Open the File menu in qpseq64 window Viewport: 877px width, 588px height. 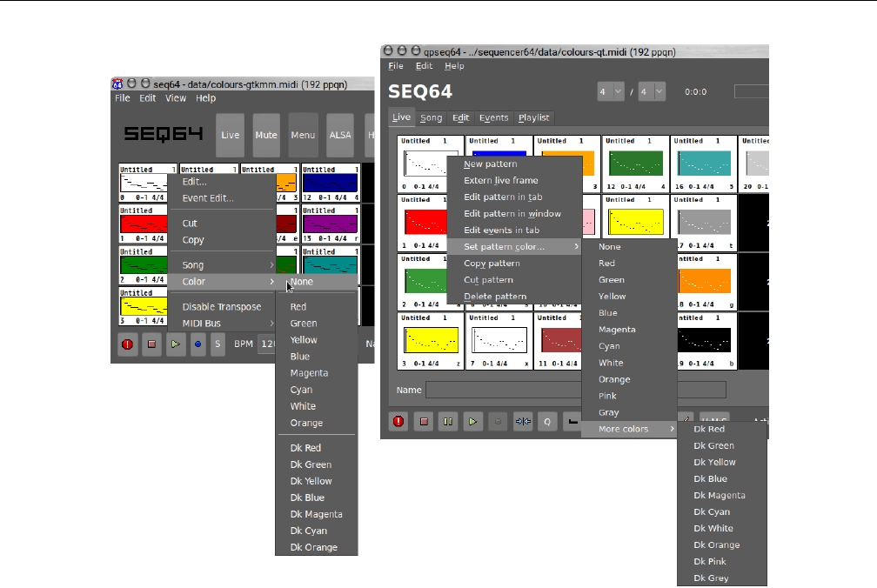tap(395, 65)
